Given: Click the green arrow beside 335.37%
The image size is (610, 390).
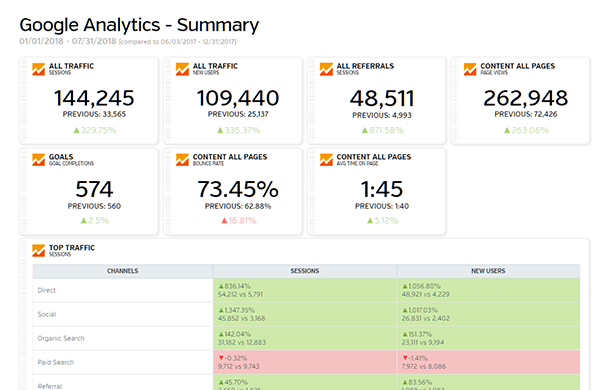Looking at the screenshot, I should (220, 130).
